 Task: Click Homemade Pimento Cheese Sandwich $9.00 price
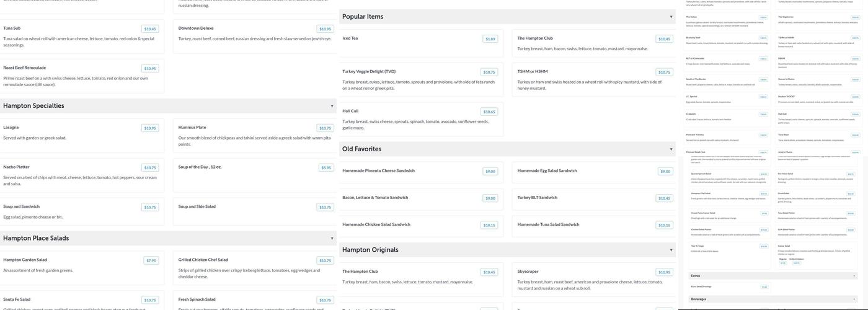[x=490, y=172]
